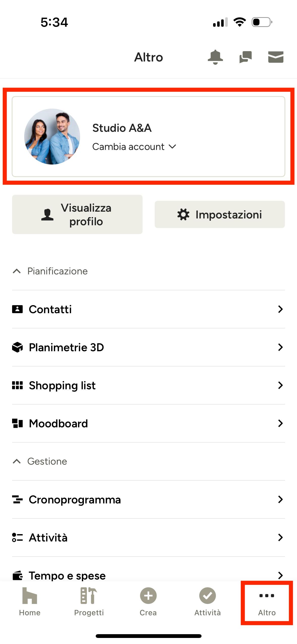
Task: Tap the Tempo e spese wallet icon
Action: (x=17, y=575)
